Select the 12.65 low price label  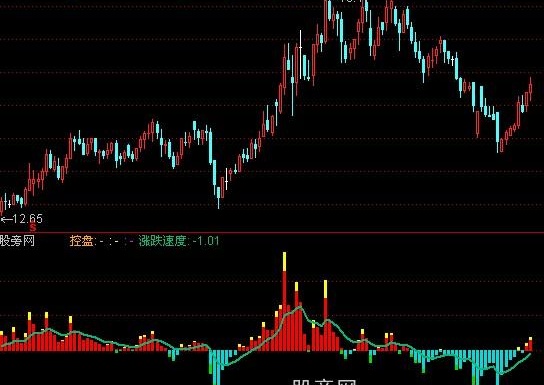tap(27, 219)
